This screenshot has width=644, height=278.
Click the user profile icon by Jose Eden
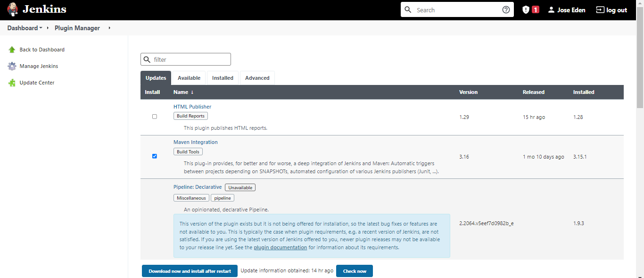tap(551, 10)
